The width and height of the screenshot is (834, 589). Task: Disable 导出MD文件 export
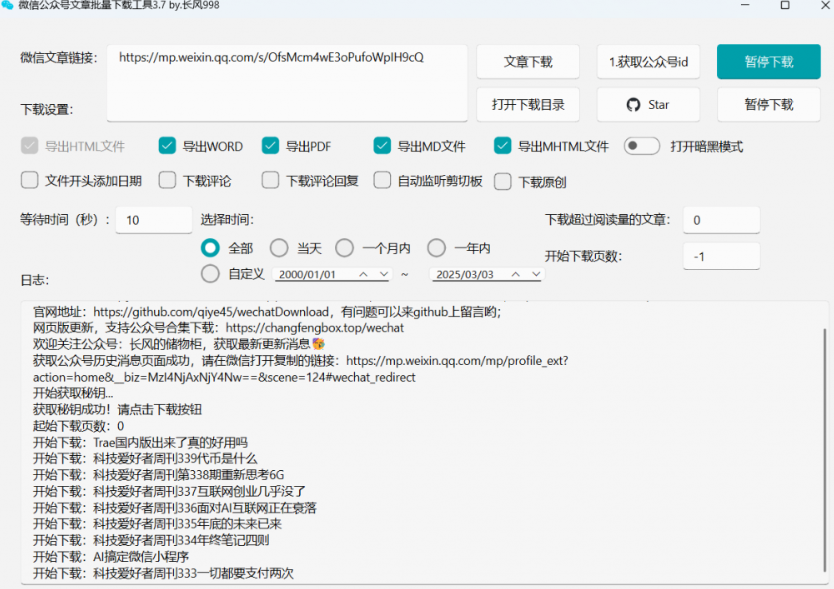(381, 145)
